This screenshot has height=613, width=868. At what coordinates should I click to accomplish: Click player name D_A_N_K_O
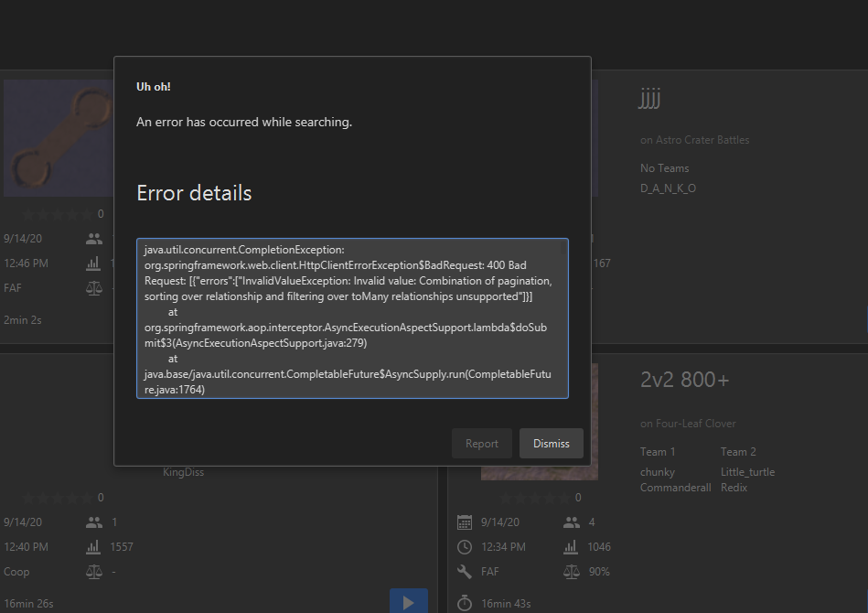(669, 188)
